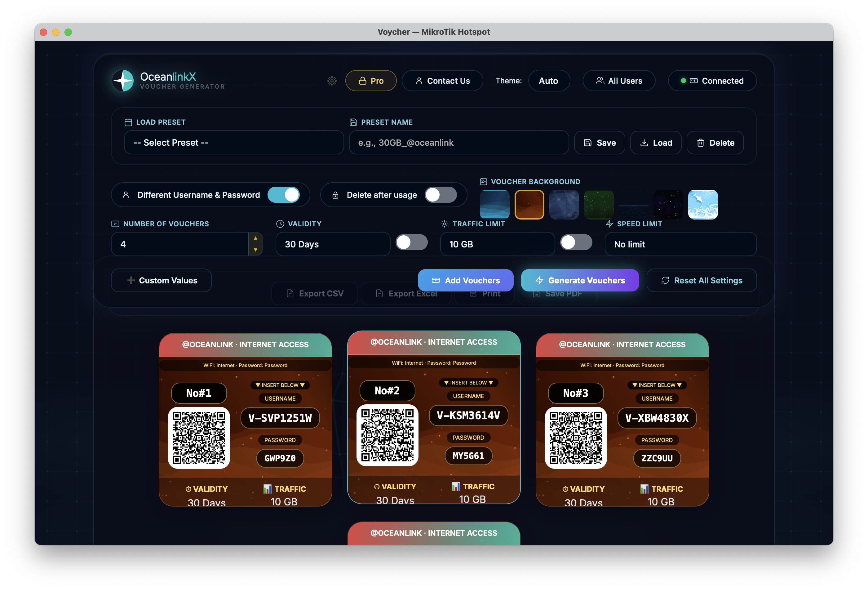Open the Pro upgrade button

371,81
